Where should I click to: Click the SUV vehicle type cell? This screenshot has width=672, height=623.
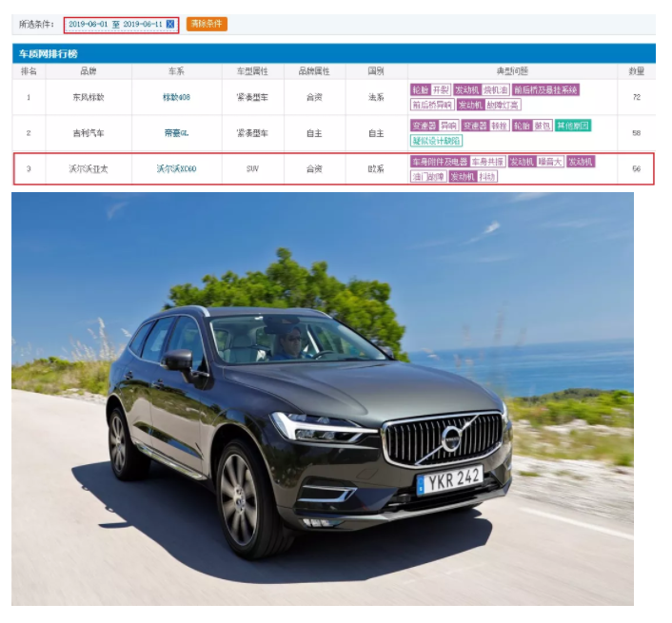click(x=252, y=168)
